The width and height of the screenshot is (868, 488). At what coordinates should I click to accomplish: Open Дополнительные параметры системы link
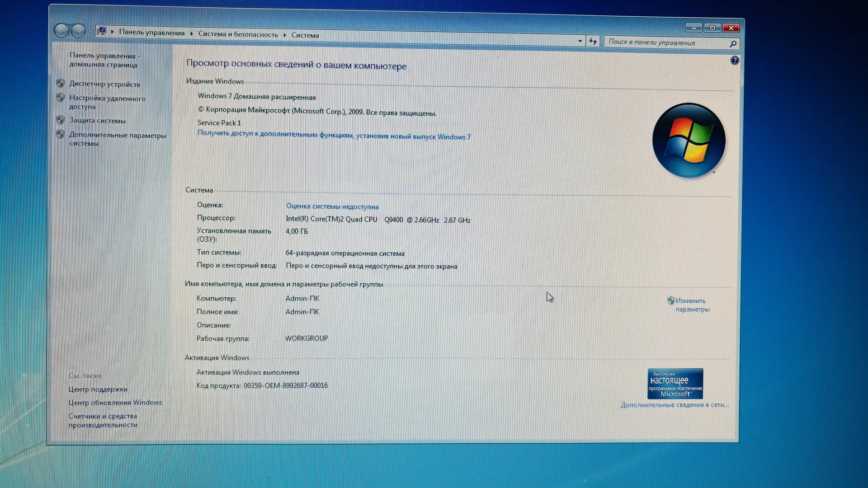tap(118, 139)
